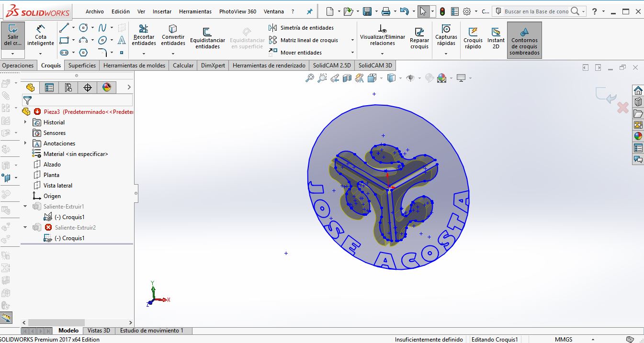Open Line tool dropdown arrow
This screenshot has height=343, width=644.
pyautogui.click(x=73, y=28)
